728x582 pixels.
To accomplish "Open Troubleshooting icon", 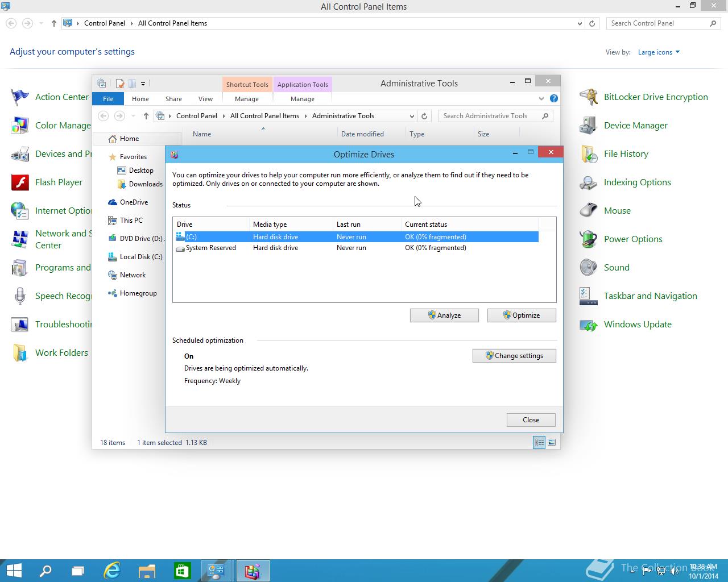I will [x=20, y=325].
